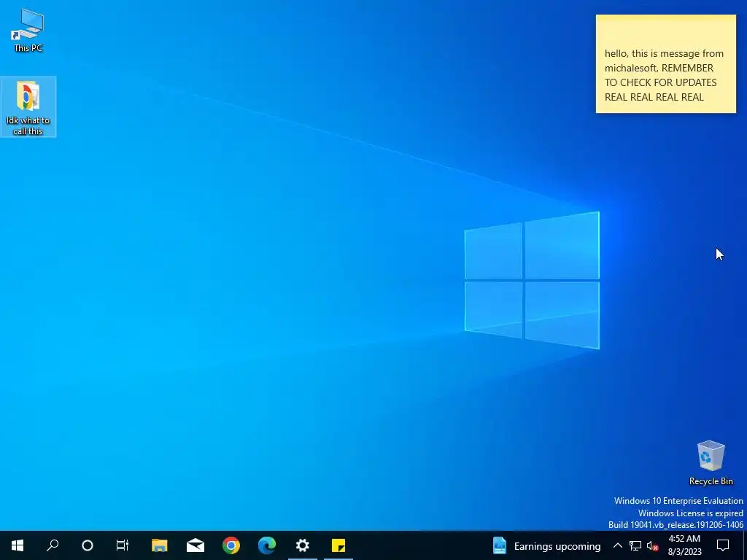Screen dimensions: 747x560
Task: Launch Google Chrome from taskbar
Action: tap(231, 545)
